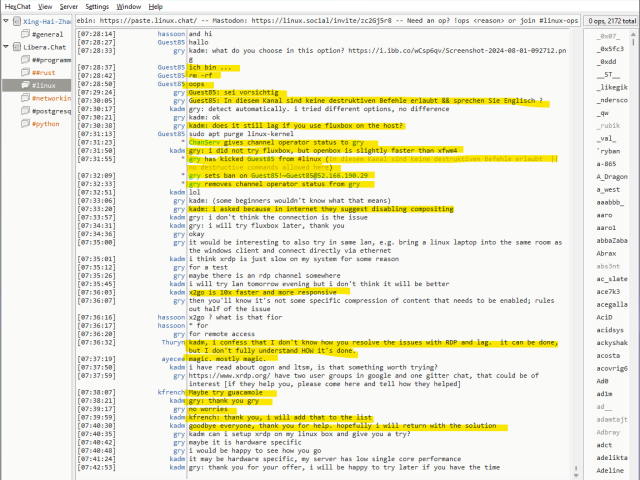Select user abbaZaba in the user list
Screen dimensions: 640x480
pos(612,240)
